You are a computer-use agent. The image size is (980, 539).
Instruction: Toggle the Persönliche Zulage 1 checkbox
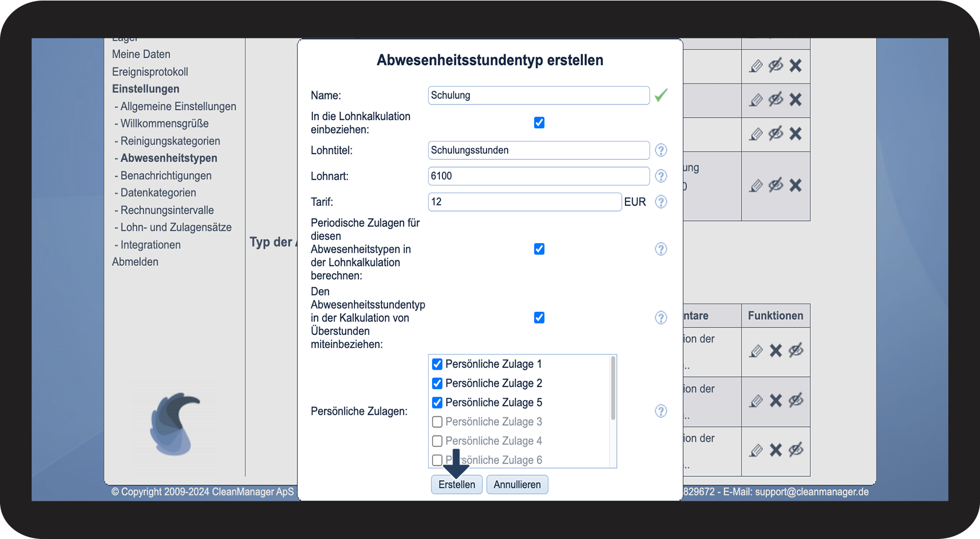[437, 364]
